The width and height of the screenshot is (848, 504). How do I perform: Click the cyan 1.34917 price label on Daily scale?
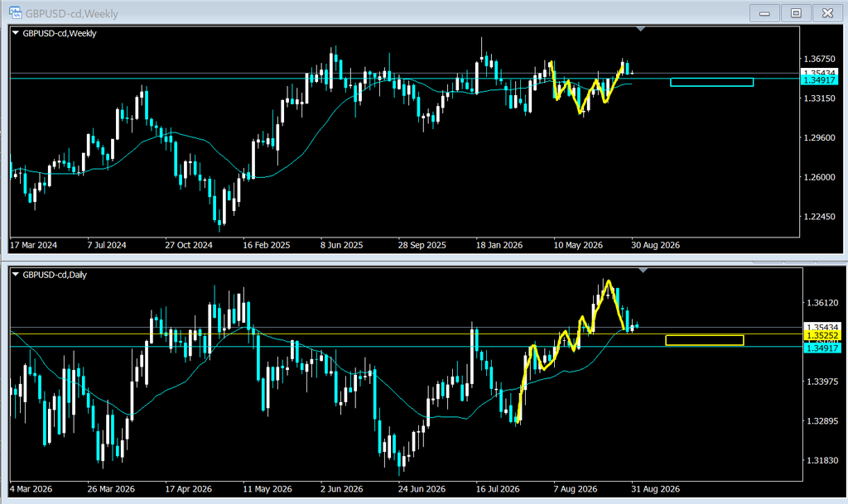point(821,348)
